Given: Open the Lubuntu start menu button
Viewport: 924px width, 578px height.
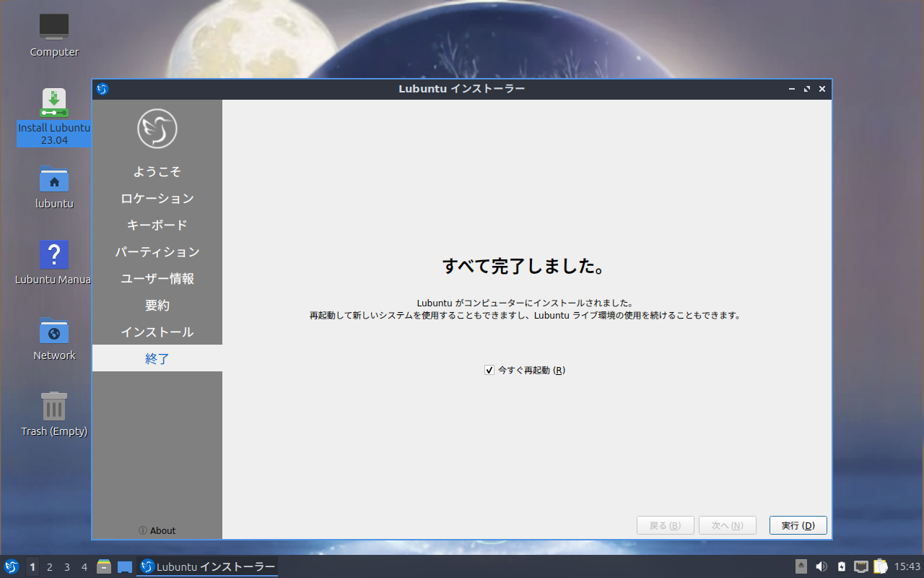Looking at the screenshot, I should click(x=12, y=566).
